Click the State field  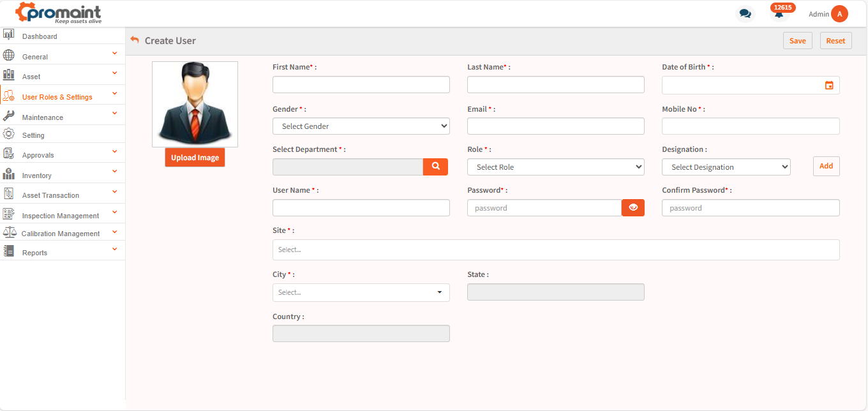(x=556, y=292)
